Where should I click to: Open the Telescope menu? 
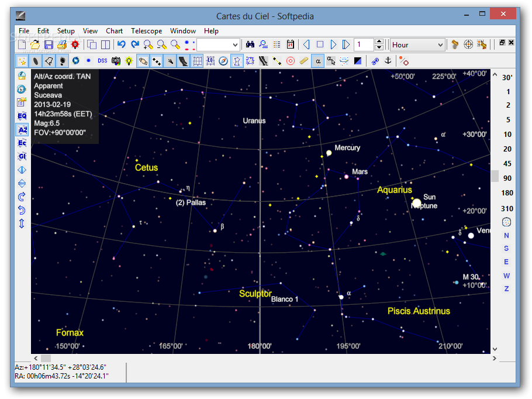(x=147, y=31)
